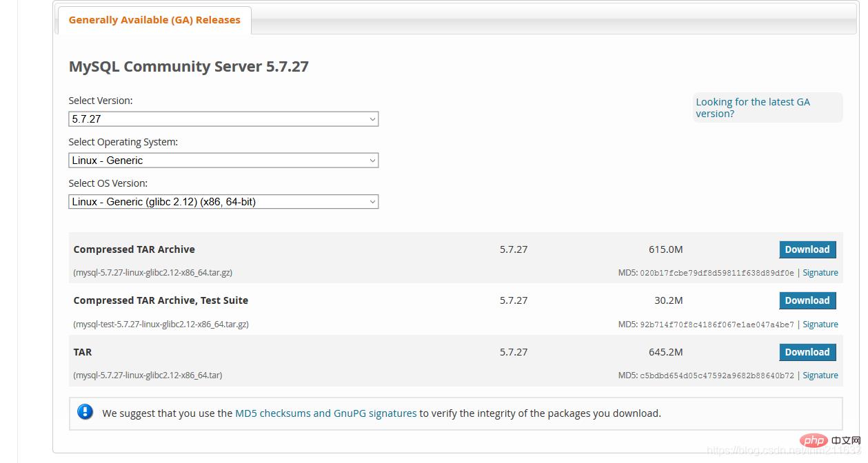Click the php logo watermark
Viewport: 868px width, 463px height.
[814, 441]
